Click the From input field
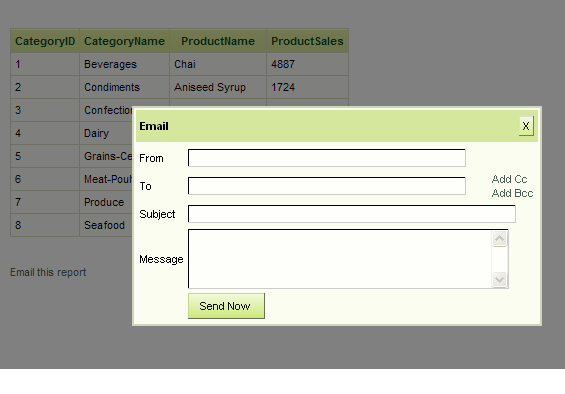The height and width of the screenshot is (394, 565). (327, 158)
